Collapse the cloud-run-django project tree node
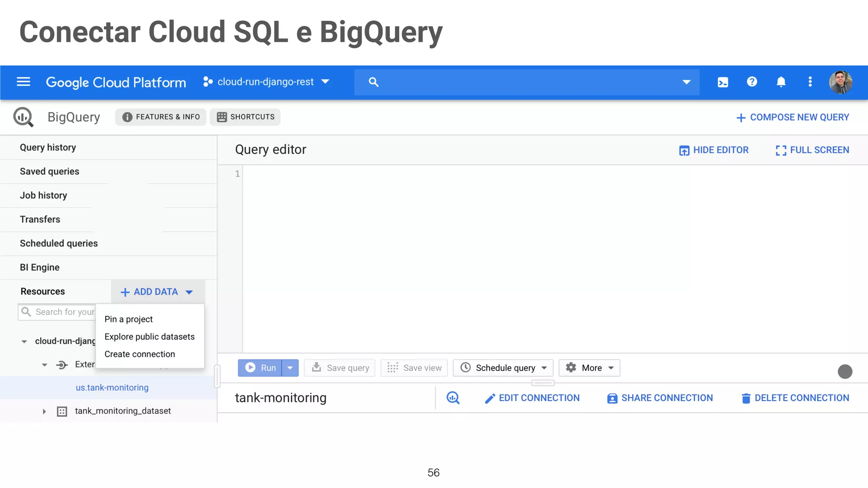This screenshot has width=868, height=488. (x=24, y=341)
